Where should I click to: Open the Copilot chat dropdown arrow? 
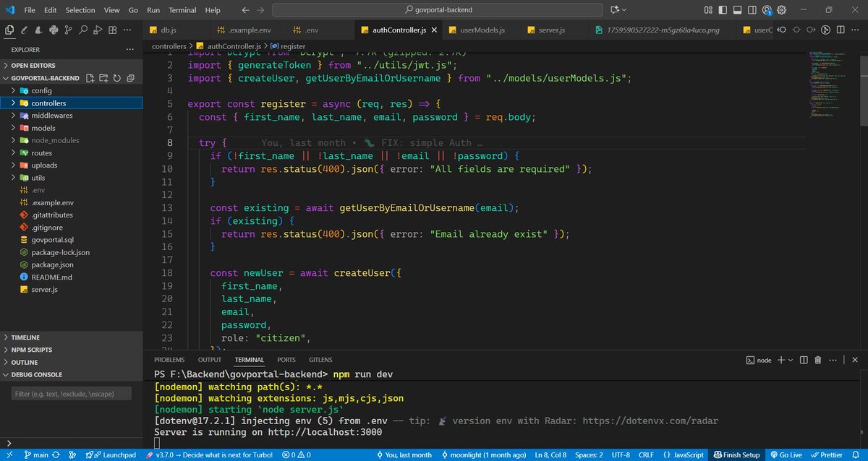point(626,10)
